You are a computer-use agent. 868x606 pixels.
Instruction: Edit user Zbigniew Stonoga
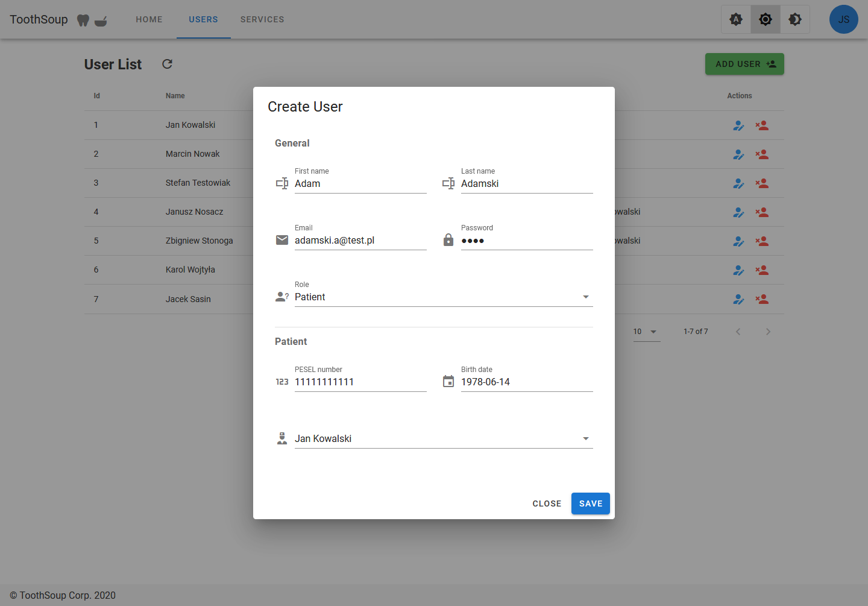[738, 241]
